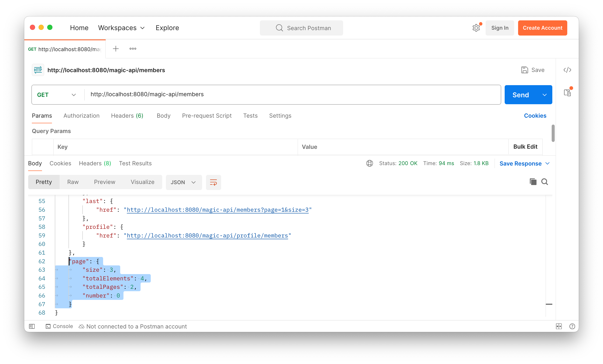Toggle line wrap in response viewer
Image resolution: width=603 pixels, height=364 pixels.
(213, 182)
